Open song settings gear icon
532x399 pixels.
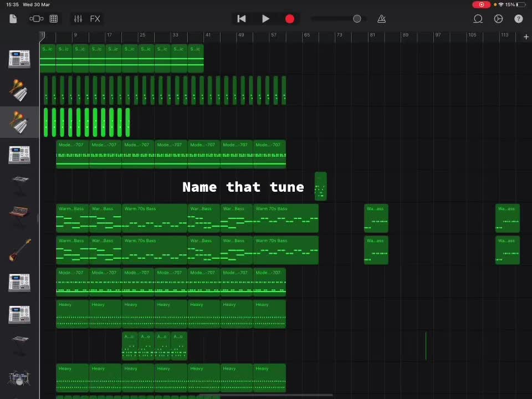(498, 19)
